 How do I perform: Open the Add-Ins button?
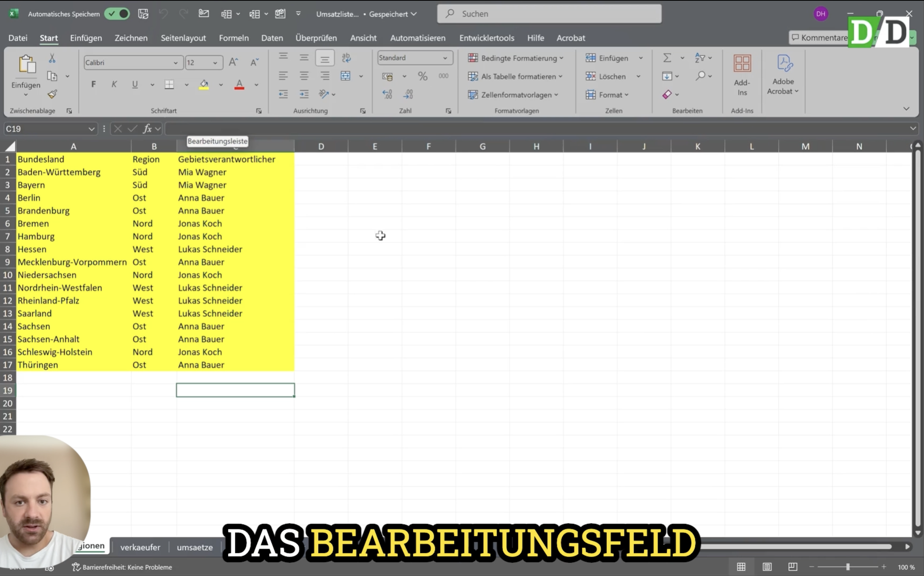pos(741,75)
